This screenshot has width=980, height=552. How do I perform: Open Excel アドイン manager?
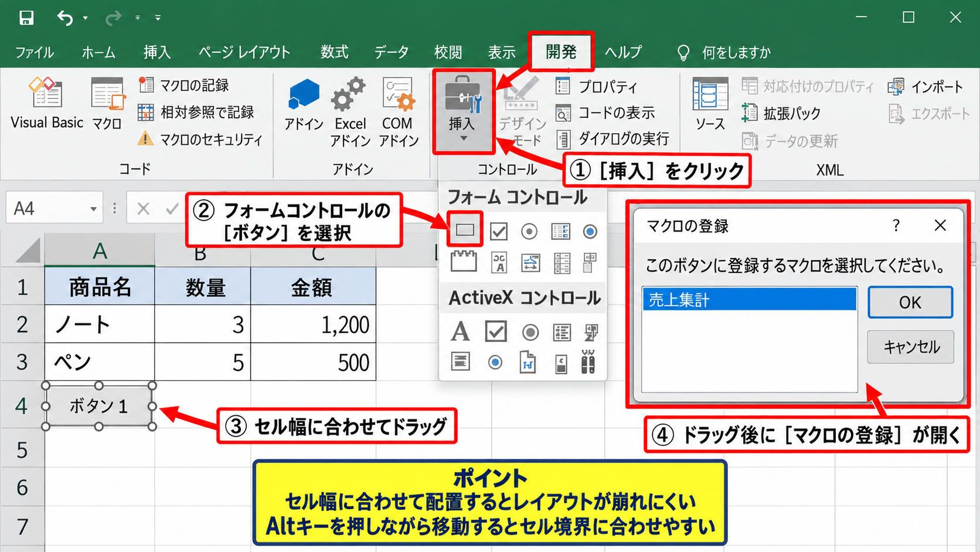[350, 111]
